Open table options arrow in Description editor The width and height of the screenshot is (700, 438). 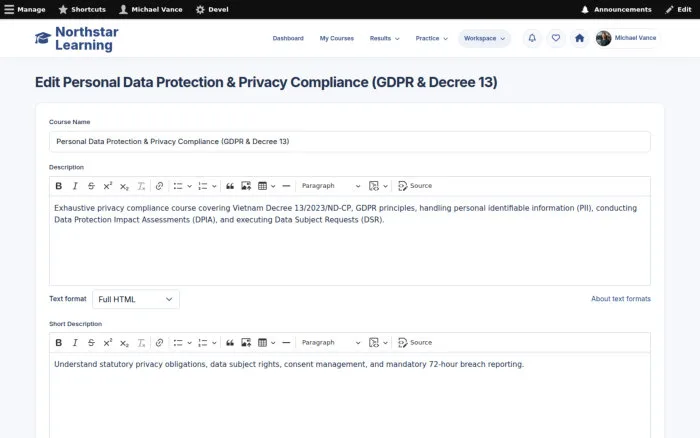point(273,186)
